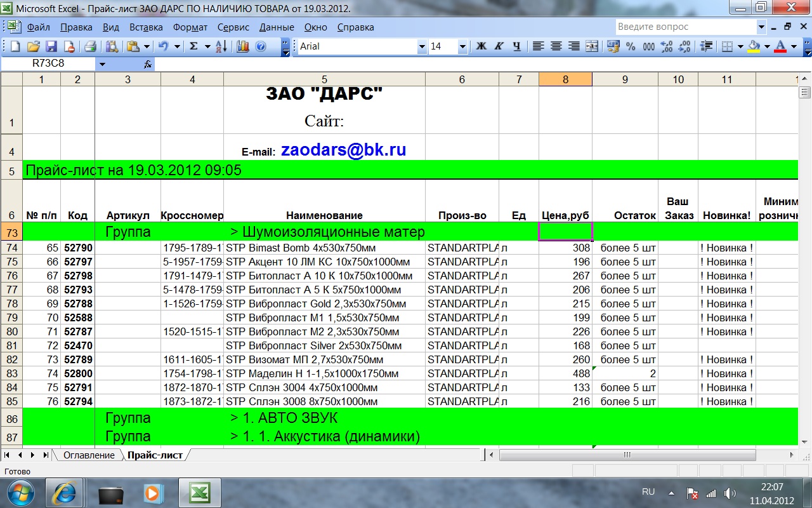Select row 73 header
Image resolution: width=812 pixels, height=508 pixels.
tap(11, 231)
